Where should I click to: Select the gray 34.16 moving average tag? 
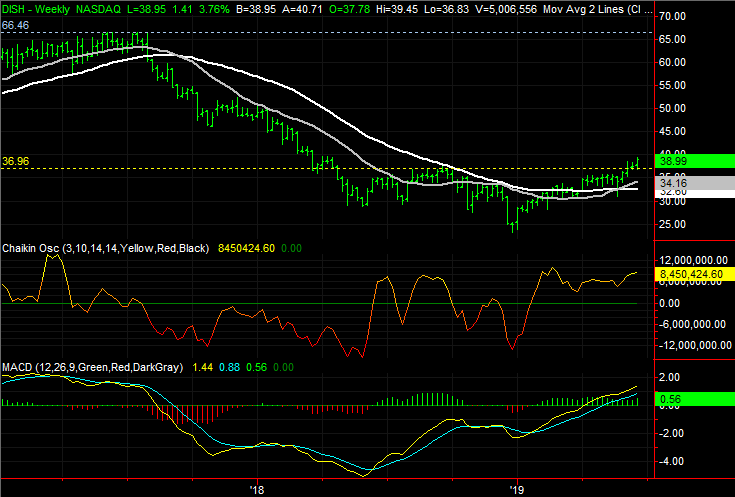[694, 183]
